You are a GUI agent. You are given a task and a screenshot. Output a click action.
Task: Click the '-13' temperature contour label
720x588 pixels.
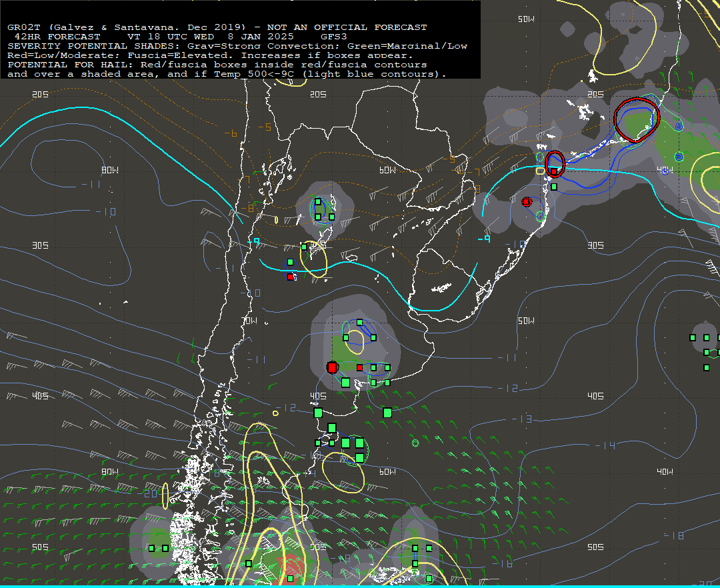521,419
